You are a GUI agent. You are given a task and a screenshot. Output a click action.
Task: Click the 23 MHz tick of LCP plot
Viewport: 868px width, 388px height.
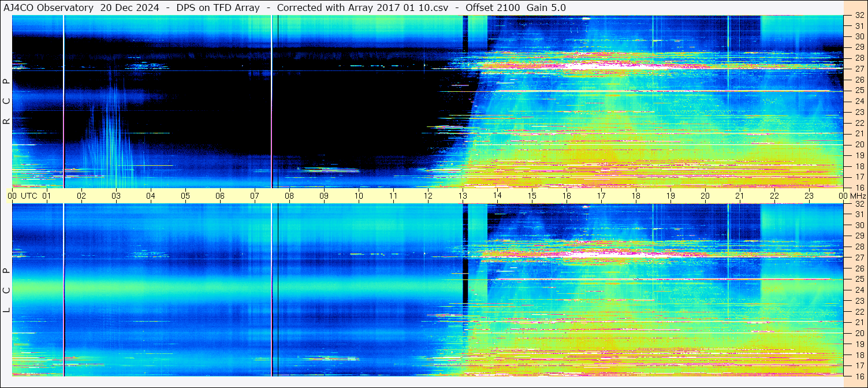pos(859,301)
